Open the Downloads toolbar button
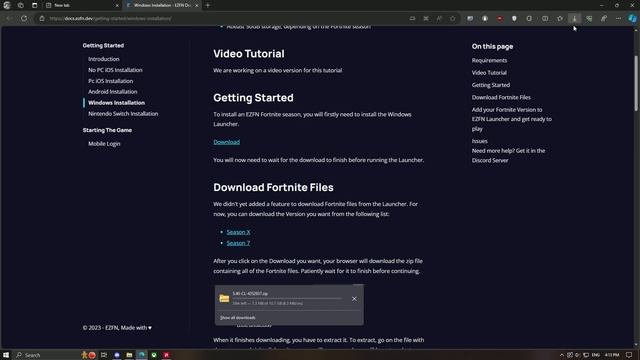 click(x=575, y=18)
